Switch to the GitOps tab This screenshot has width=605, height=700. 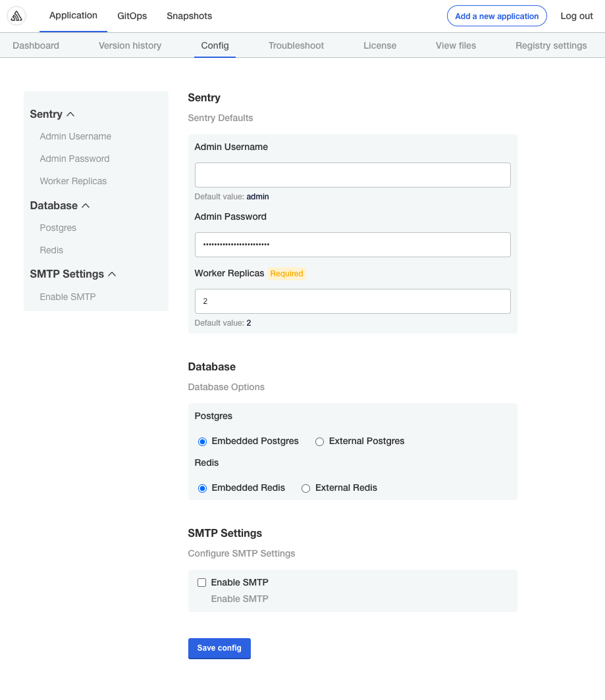coord(132,16)
